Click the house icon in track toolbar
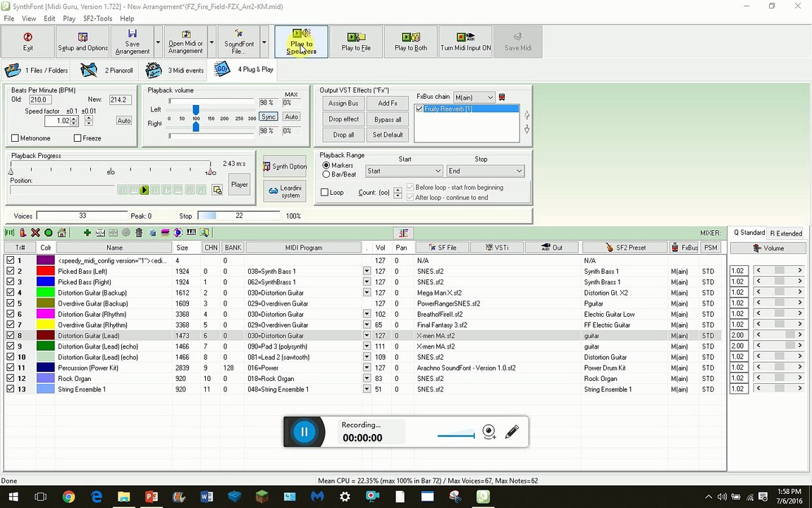 point(61,233)
